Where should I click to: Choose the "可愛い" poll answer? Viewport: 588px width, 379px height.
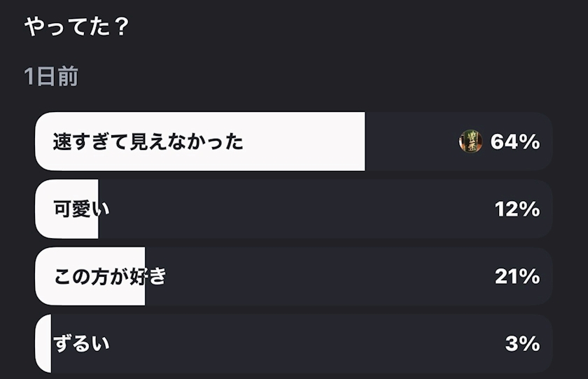(x=82, y=209)
